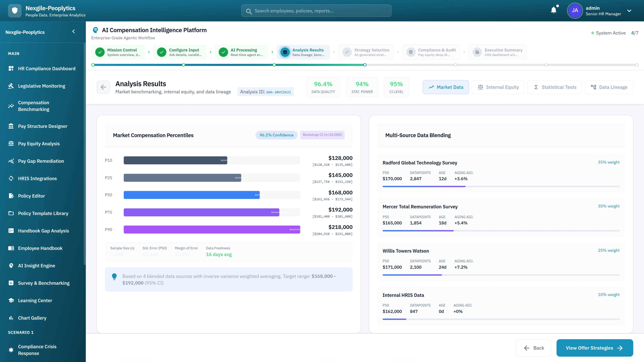
Task: Click the employee search field
Action: (316, 11)
